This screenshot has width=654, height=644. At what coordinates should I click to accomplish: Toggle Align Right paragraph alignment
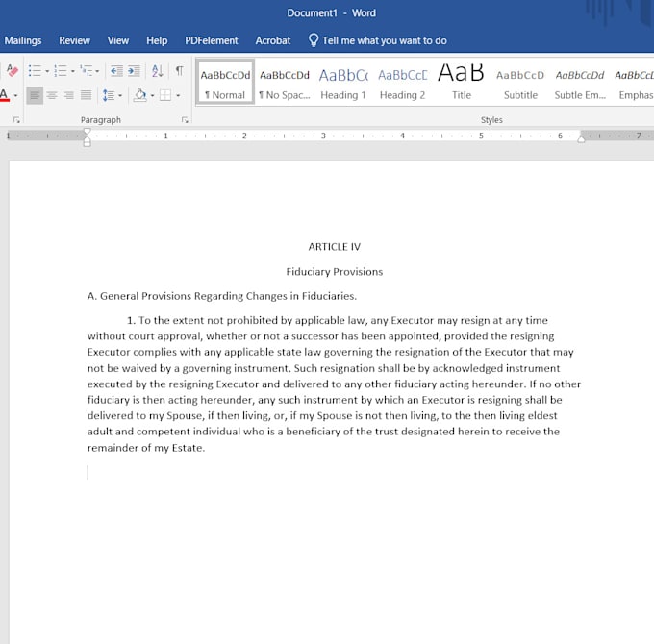[69, 95]
